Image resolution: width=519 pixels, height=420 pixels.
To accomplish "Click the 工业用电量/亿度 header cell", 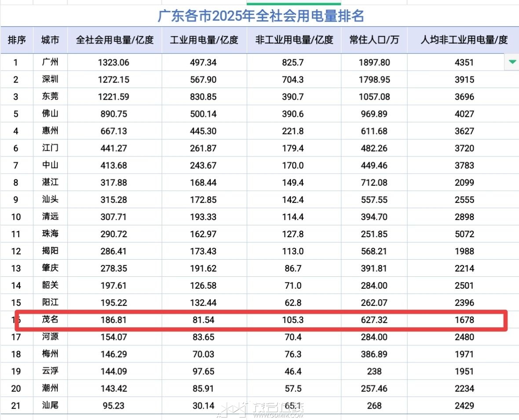I will point(204,40).
